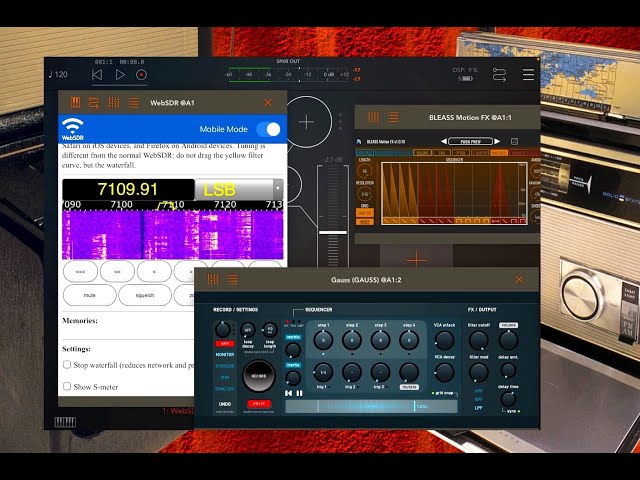Select previous BLEASS preset with left arrow
The image size is (640, 480).
(444, 142)
